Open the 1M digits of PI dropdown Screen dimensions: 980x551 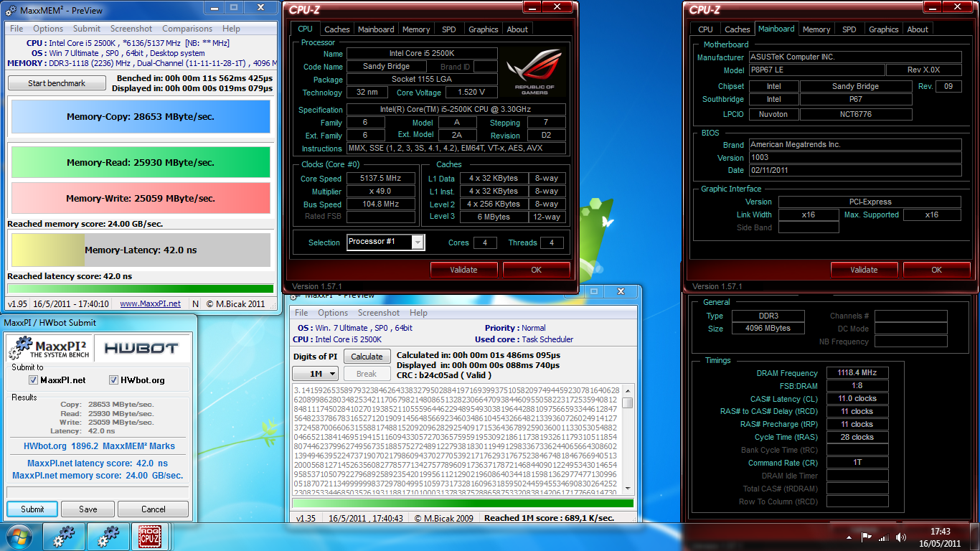tap(315, 374)
